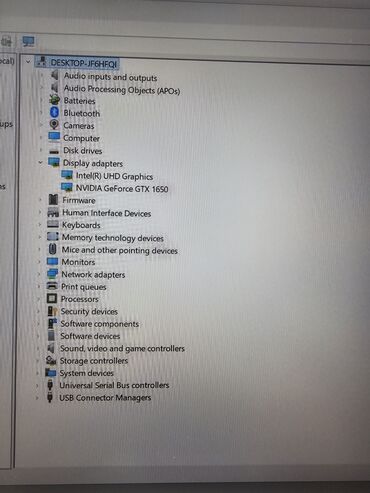Image resolution: width=370 pixels, height=493 pixels.
Task: Click the Intel(R) UHD Graphics adapter icon
Action: [67, 175]
